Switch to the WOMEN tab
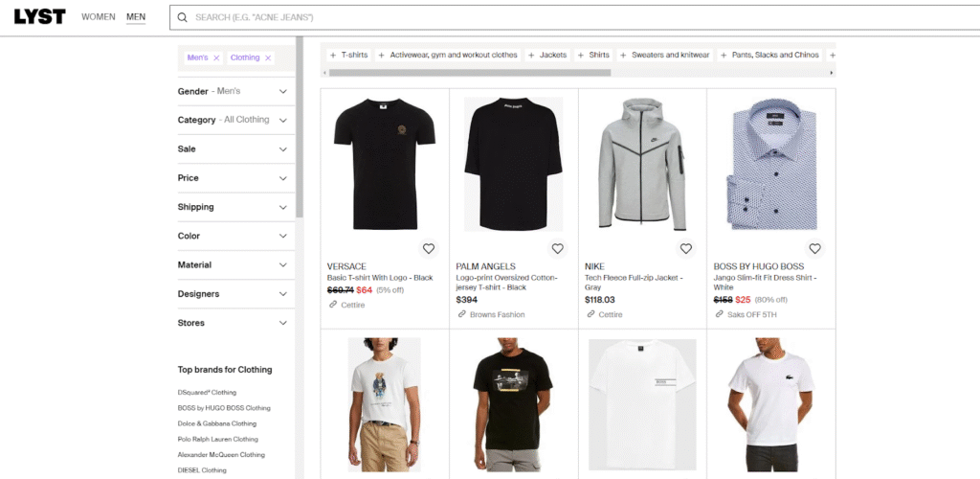Screen dimensions: 980x479 point(99,17)
